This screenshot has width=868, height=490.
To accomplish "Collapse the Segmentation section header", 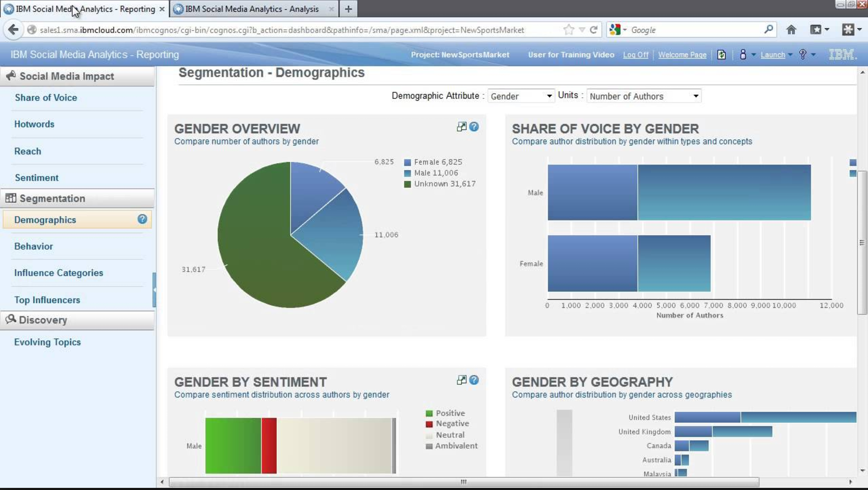I will (x=77, y=198).
